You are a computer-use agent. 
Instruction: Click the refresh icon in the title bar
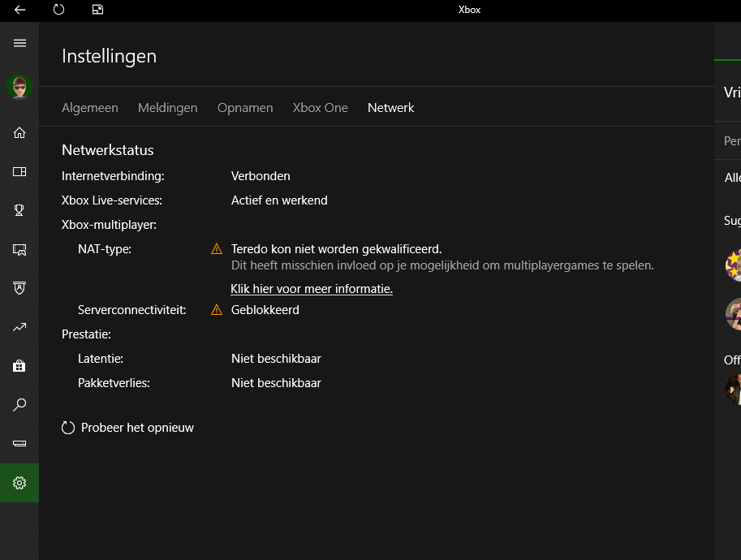[56, 11]
